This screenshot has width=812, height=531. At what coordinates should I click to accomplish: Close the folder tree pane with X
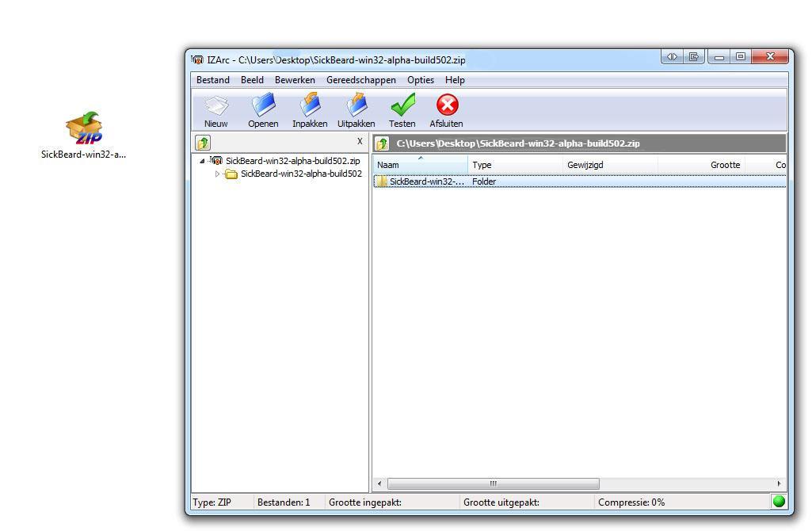[360, 141]
